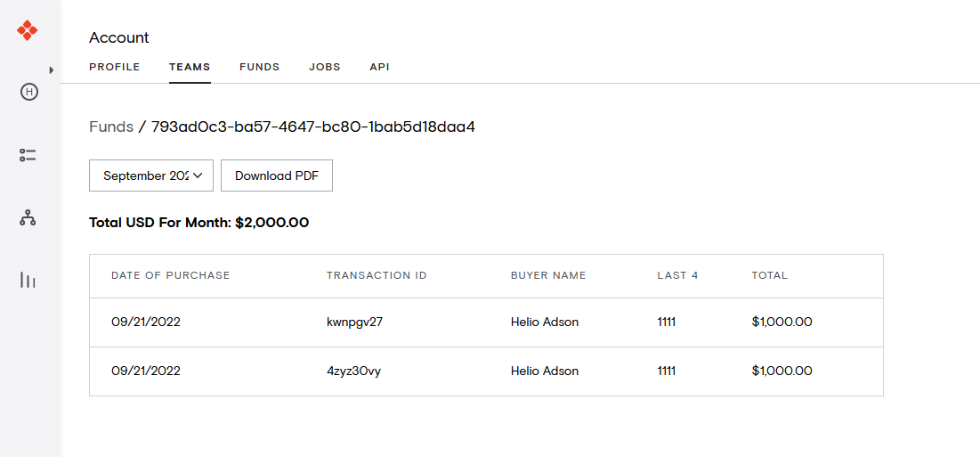The width and height of the screenshot is (980, 457).
Task: Click the Date of Purchase column header
Action: click(171, 275)
